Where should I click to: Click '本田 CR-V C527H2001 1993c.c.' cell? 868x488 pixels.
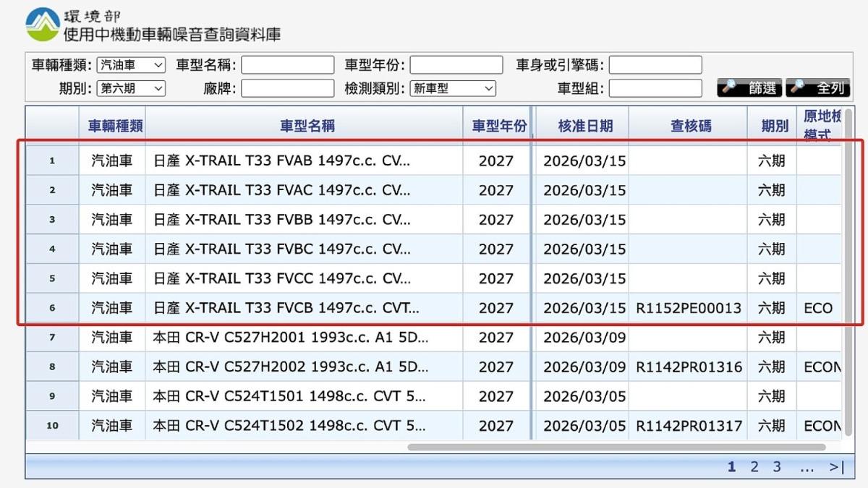(x=305, y=337)
